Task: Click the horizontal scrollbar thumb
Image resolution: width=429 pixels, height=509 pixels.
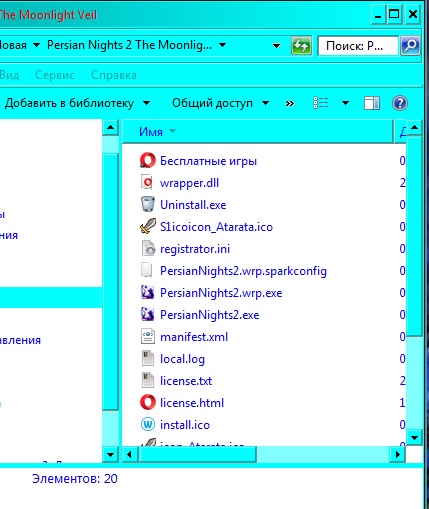Action: (197, 454)
